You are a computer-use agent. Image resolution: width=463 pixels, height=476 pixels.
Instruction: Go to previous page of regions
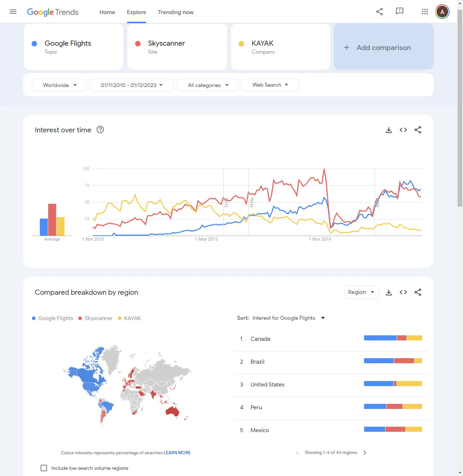(297, 452)
